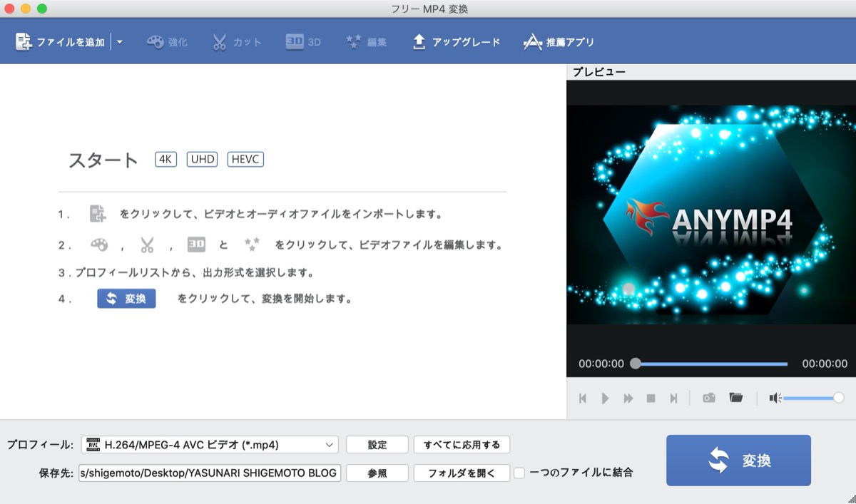Viewport: 856px width, 504px height.
Task: Click the elapsed time 00:00:00 on the left
Action: [x=601, y=364]
